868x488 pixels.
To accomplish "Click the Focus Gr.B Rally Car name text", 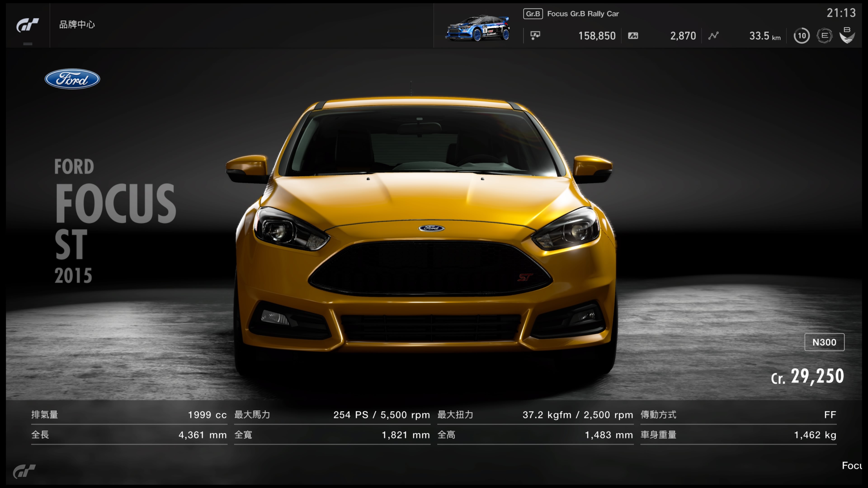I will [x=583, y=14].
